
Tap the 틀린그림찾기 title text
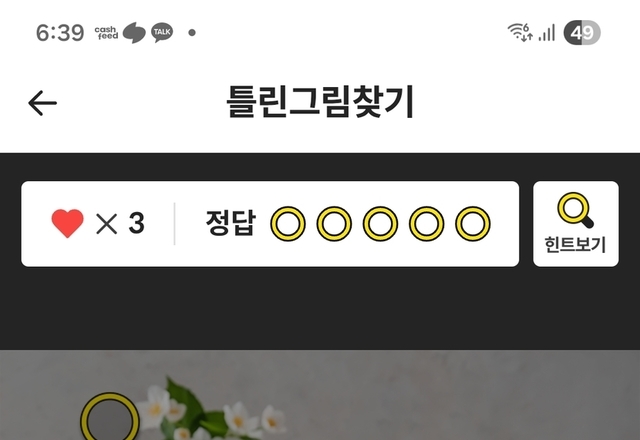coord(320,102)
